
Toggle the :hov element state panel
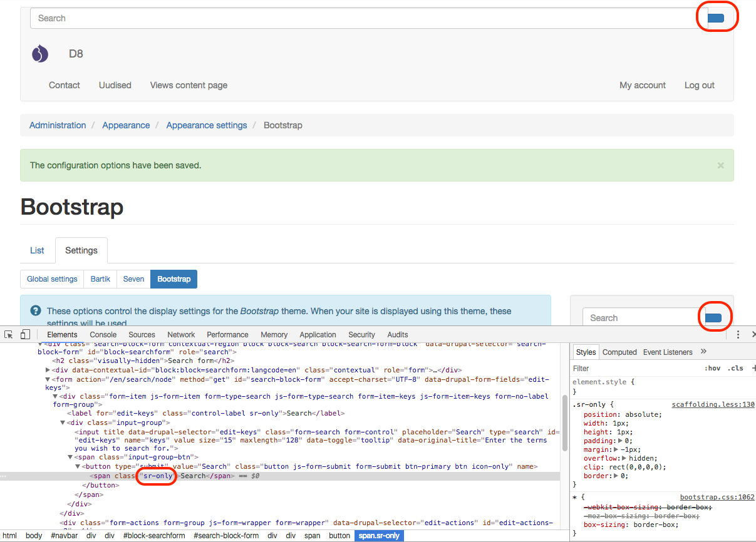pyautogui.click(x=712, y=368)
